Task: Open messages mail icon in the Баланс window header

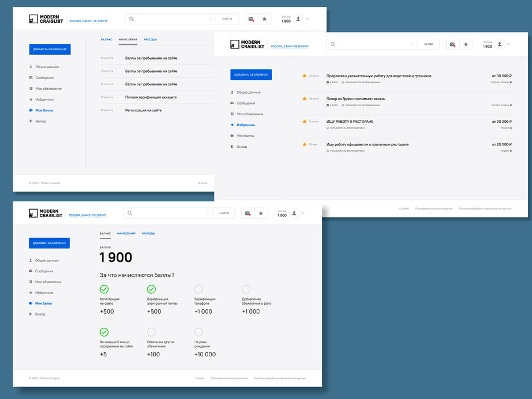Action: coord(248,213)
